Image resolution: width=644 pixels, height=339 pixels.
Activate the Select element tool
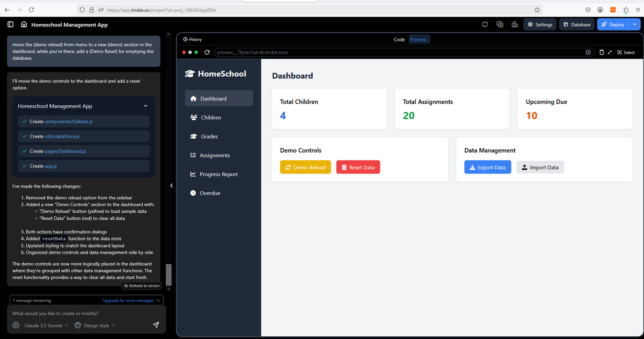tap(626, 53)
